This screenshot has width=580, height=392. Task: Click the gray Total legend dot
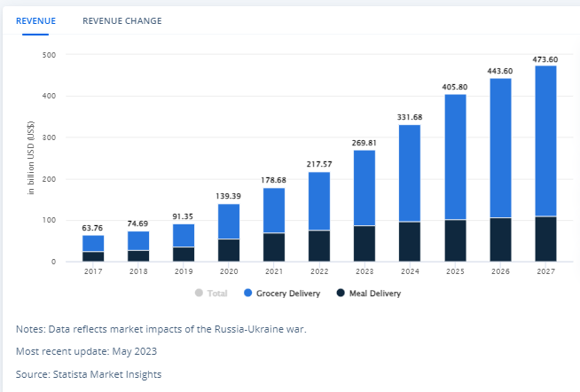coord(199,293)
